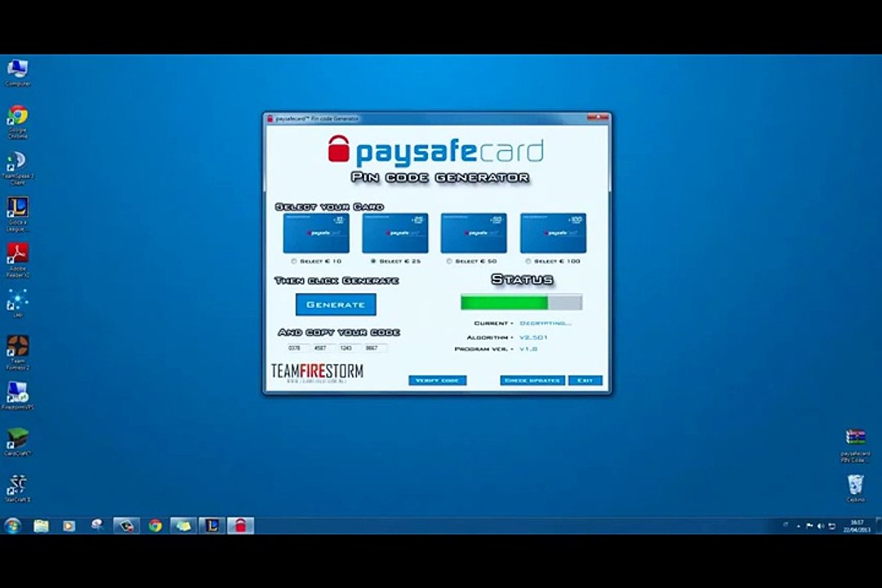Click the € 100 paysafecard card image
Image resolution: width=882 pixels, height=588 pixels.
click(553, 233)
